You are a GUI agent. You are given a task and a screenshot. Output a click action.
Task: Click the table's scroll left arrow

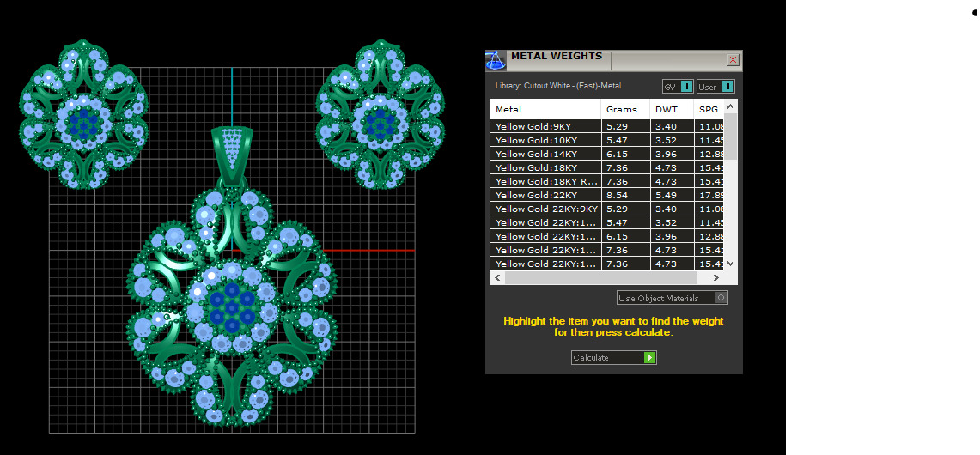pyautogui.click(x=497, y=277)
